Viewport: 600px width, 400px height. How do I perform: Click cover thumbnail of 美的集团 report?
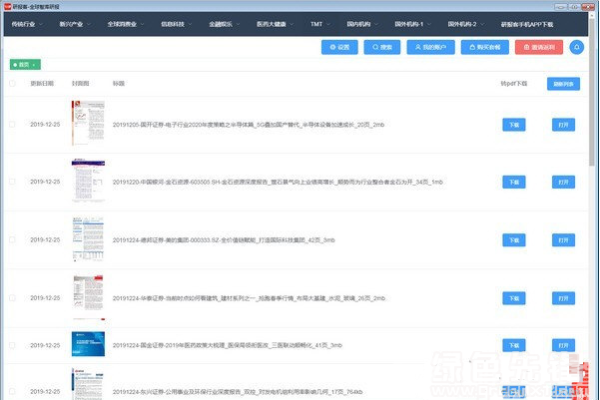(88, 239)
